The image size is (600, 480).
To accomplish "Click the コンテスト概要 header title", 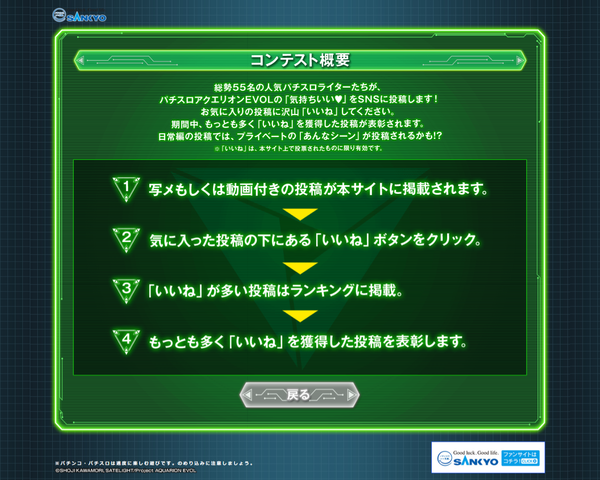I will coord(300,60).
